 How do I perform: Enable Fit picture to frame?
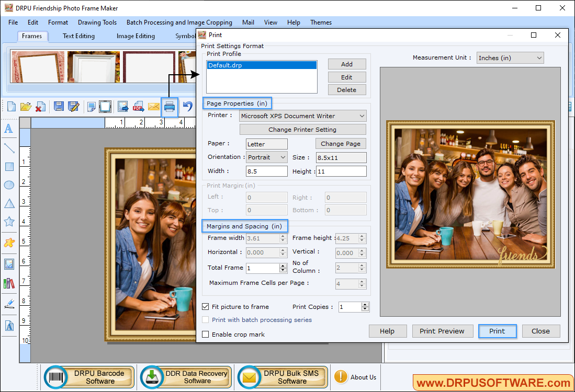pyautogui.click(x=205, y=307)
